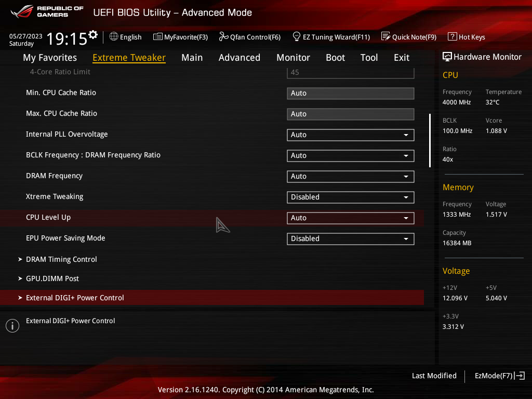Click the BCLK value 100.0 MHz
Screen dimensions: 532x399
coord(457,130)
